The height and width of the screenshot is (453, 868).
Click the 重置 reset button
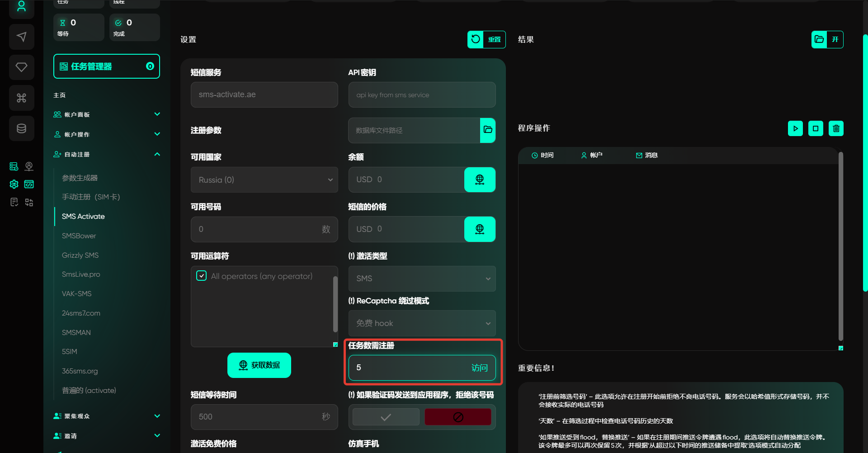486,39
